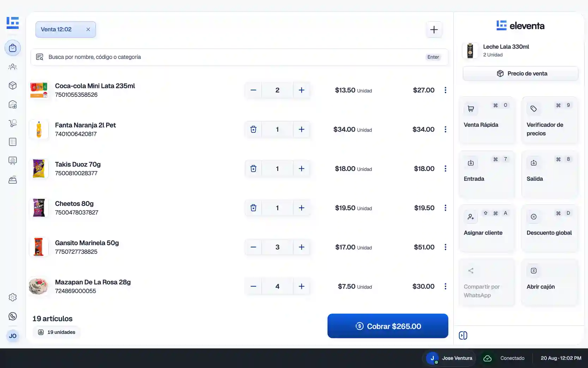Open options menu for Coca-cola Mini Lata

coord(445,90)
